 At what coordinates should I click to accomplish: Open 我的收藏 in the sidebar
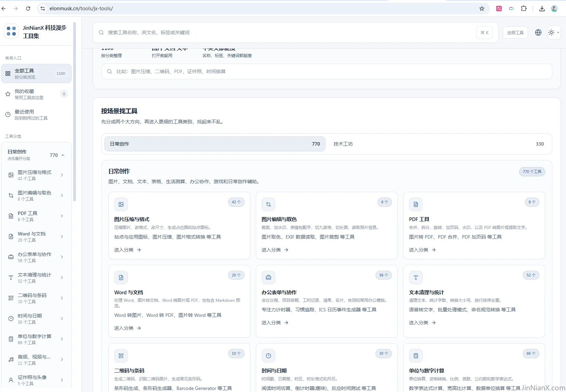37,94
